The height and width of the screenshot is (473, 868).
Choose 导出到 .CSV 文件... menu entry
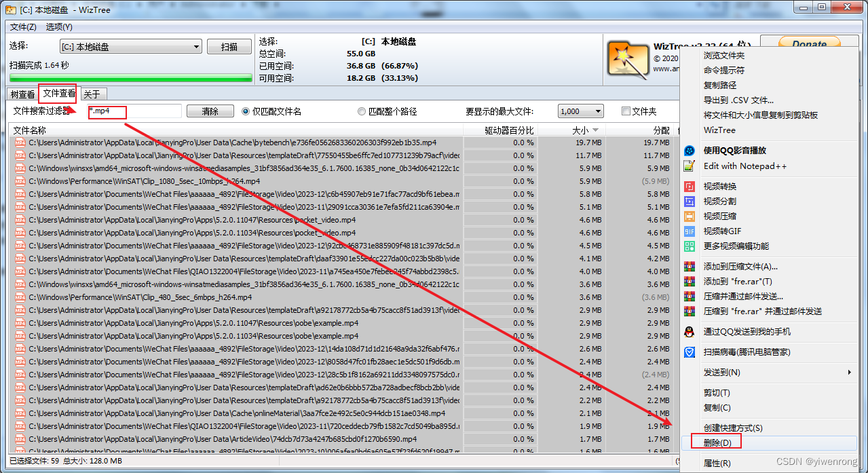[738, 100]
